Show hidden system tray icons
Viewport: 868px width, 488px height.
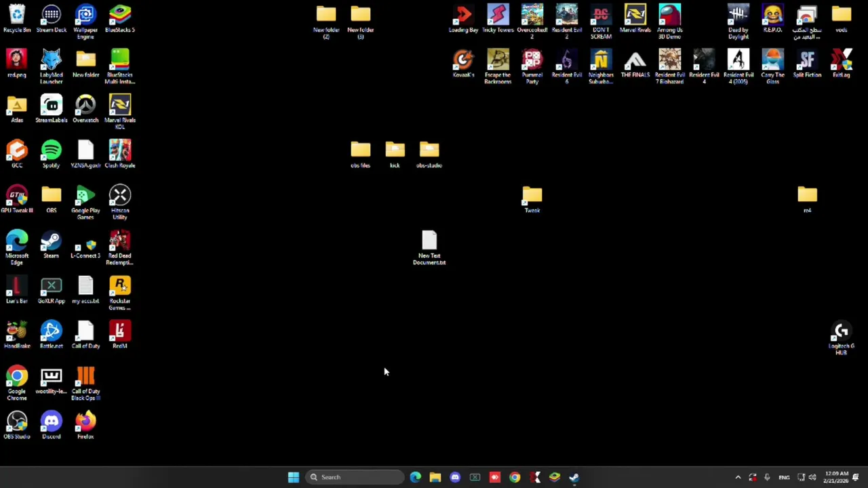[x=738, y=477]
